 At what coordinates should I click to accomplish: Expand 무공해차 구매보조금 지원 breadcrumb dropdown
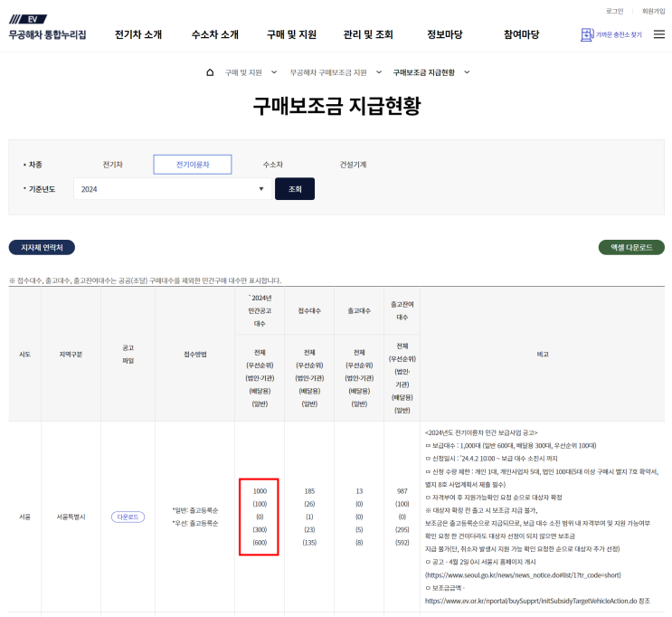[x=379, y=72]
